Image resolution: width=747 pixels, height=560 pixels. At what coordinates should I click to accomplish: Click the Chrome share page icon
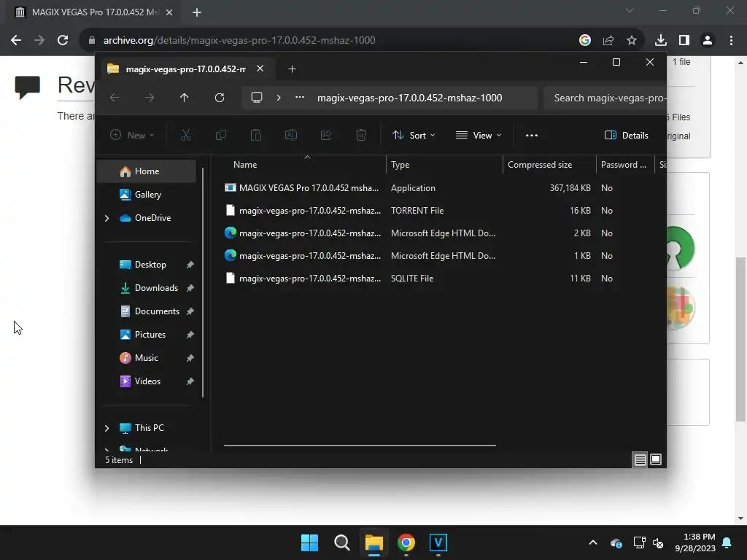point(608,40)
